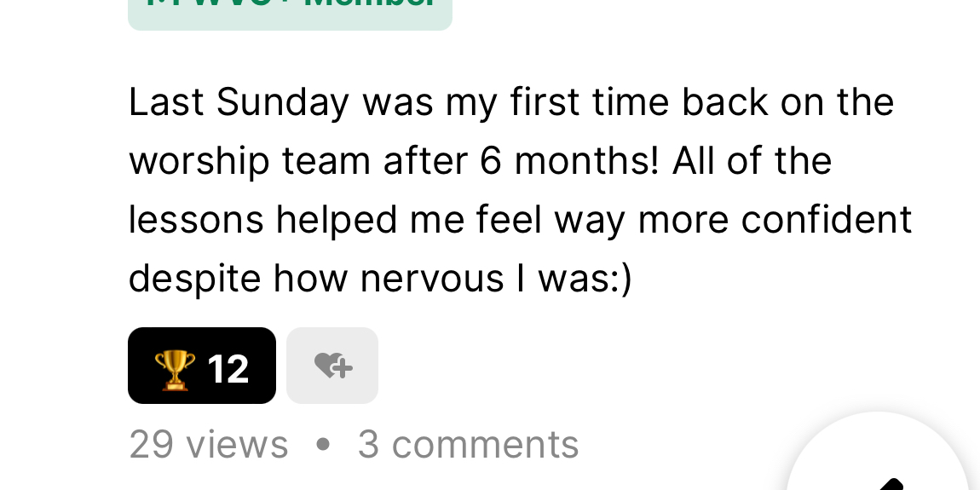Click the sentence ending 'how nervous I was:)'
The width and height of the screenshot is (980, 490).
tap(380, 278)
